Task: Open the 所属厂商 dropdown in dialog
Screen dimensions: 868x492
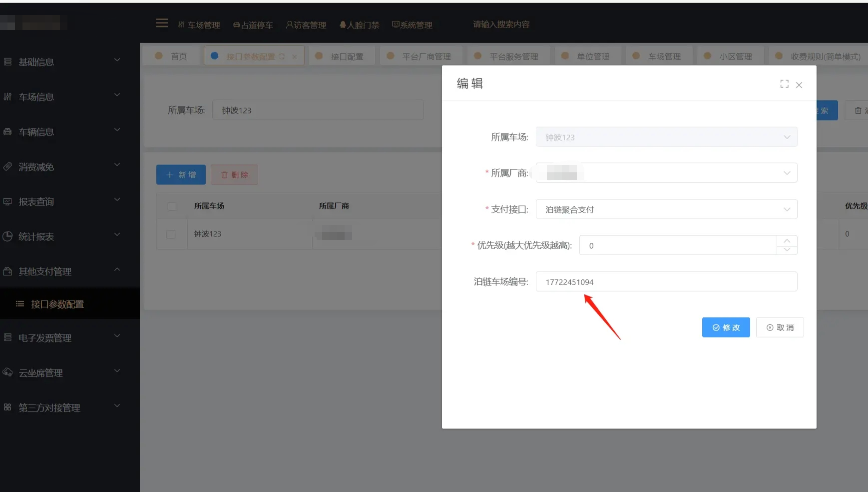Action: click(x=666, y=173)
